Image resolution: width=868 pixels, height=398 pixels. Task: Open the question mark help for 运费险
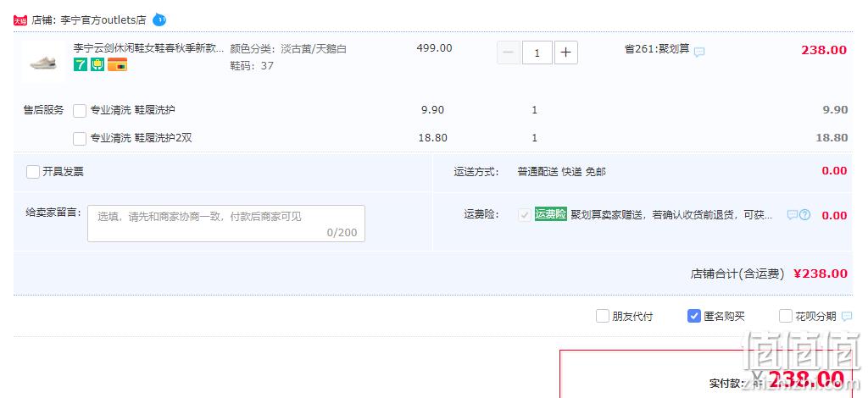coord(804,215)
